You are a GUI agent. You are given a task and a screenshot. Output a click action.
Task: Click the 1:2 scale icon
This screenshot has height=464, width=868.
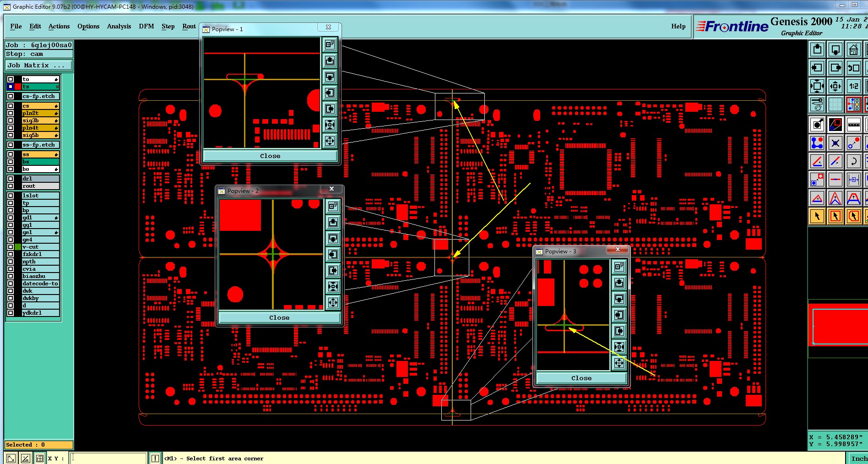tap(854, 86)
